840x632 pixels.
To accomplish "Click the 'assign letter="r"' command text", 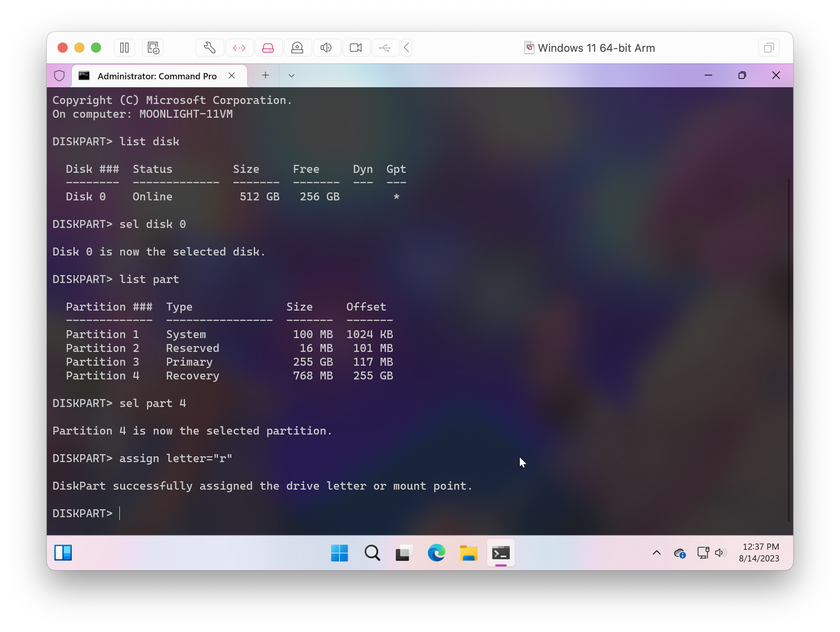I will (x=176, y=458).
